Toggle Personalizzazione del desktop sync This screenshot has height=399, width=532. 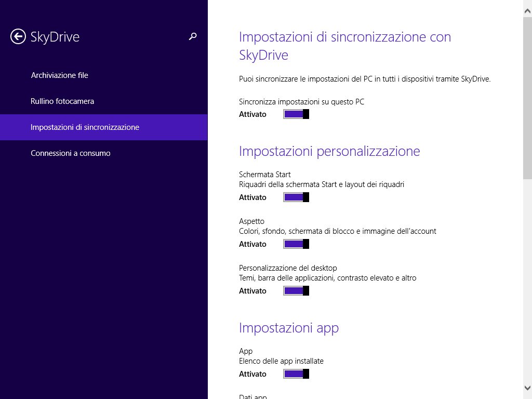296,291
